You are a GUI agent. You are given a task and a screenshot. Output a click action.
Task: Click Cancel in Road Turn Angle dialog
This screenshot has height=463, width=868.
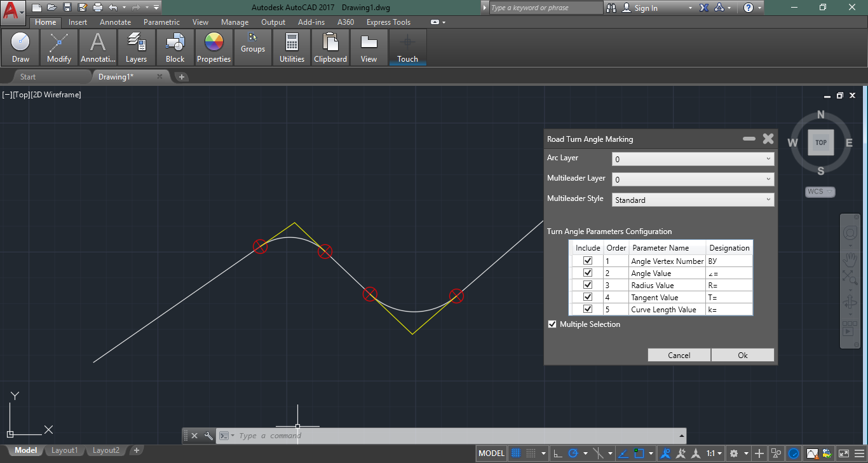[679, 355]
